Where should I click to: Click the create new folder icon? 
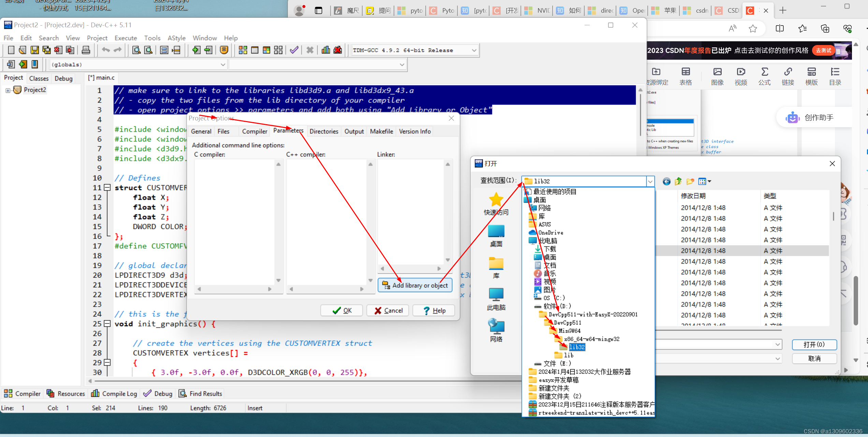point(690,181)
